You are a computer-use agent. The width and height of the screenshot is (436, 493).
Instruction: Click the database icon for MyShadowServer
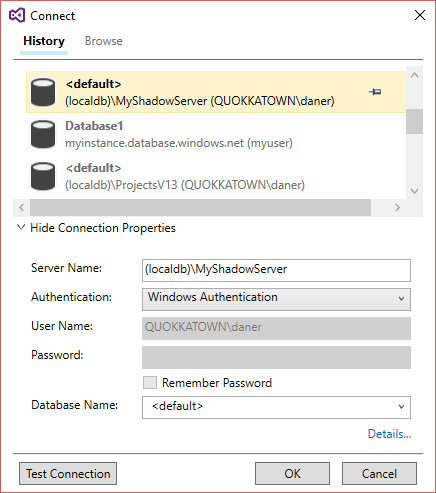43,92
